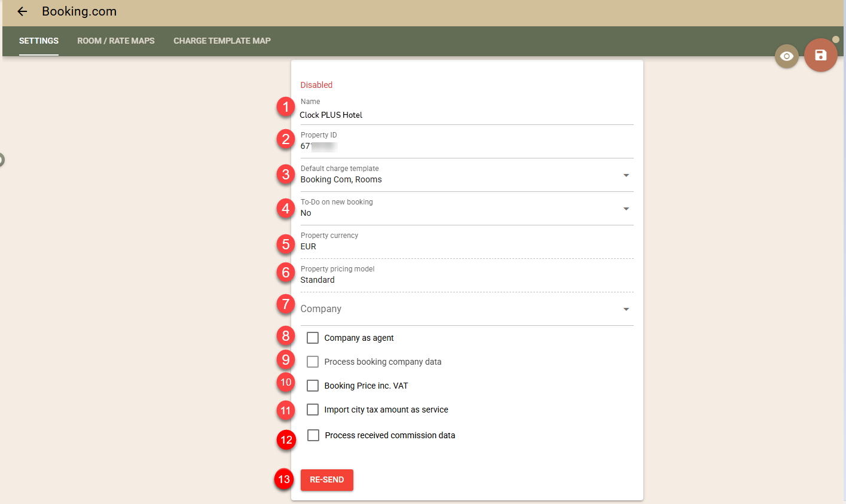Check Process received commission data box
Viewport: 846px width, 504px height.
pos(313,435)
